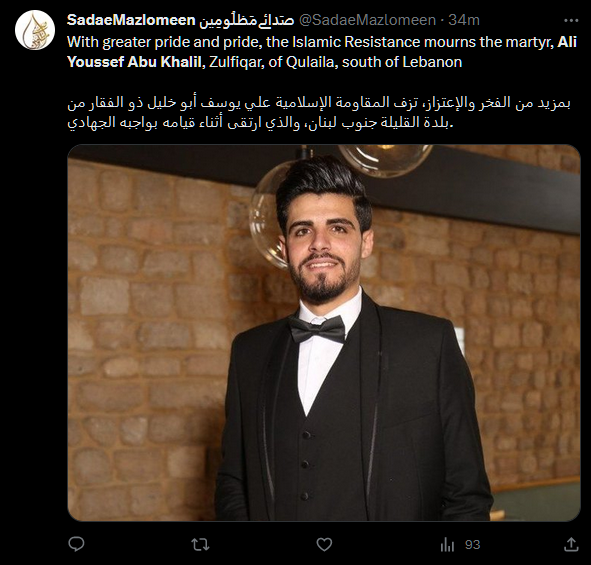Click the words 'Islamic Resistance' in the tweet
Image resolution: width=591 pixels, height=565 pixels.
point(357,42)
